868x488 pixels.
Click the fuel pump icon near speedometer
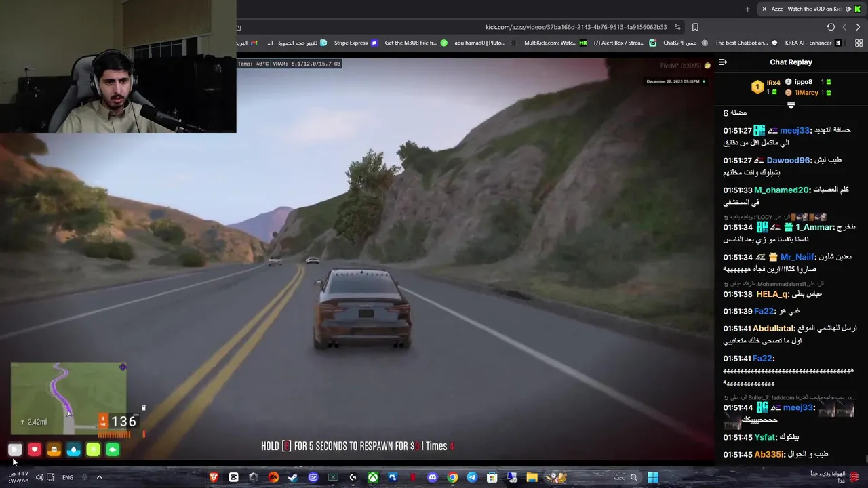pos(143,407)
